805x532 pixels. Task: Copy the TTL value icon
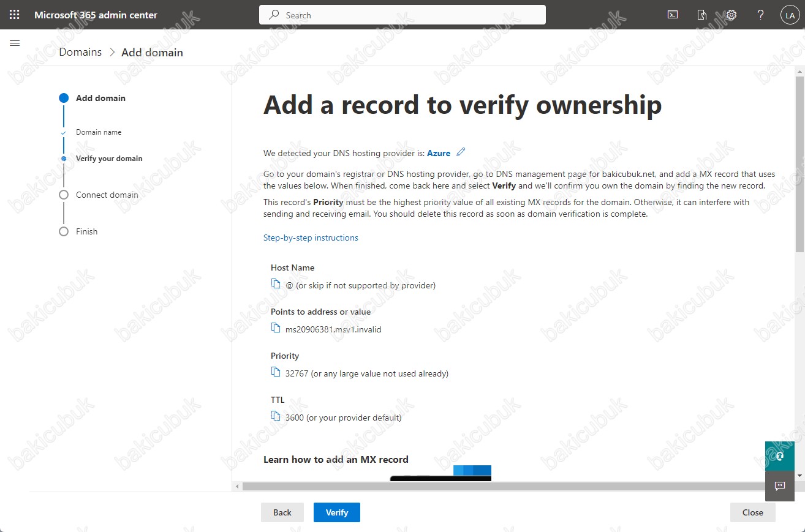click(276, 416)
